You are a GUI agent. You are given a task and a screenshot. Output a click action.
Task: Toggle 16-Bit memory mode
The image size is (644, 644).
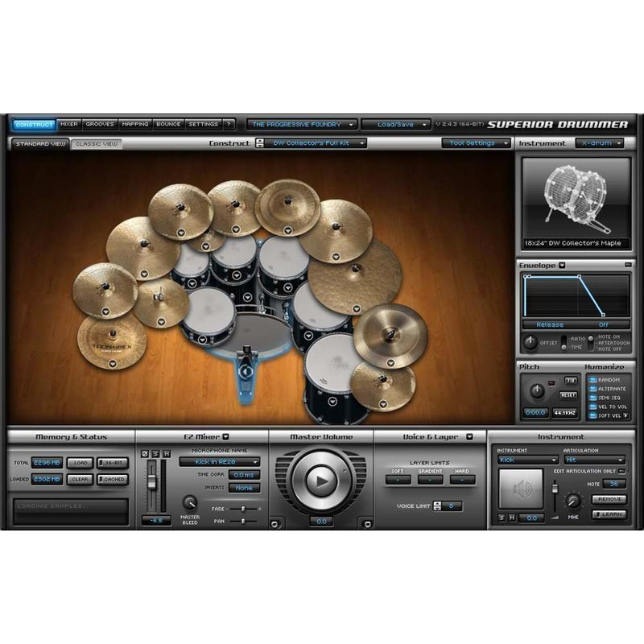coord(113,463)
